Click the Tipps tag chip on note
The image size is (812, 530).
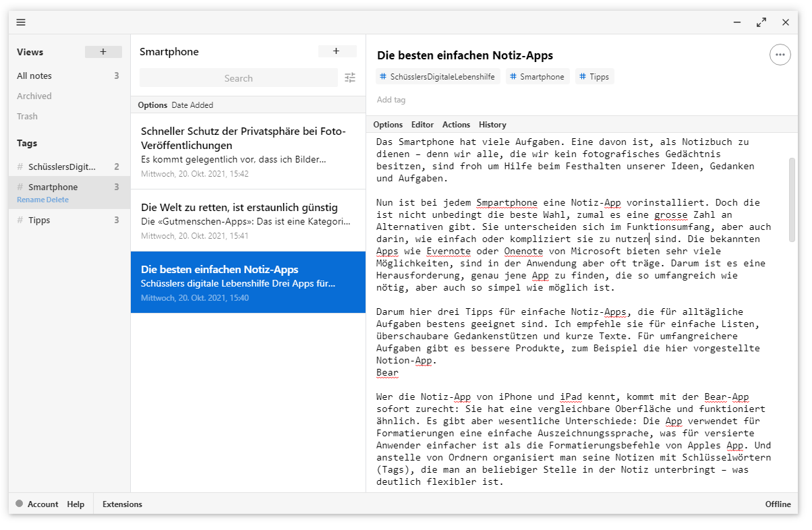click(x=595, y=77)
